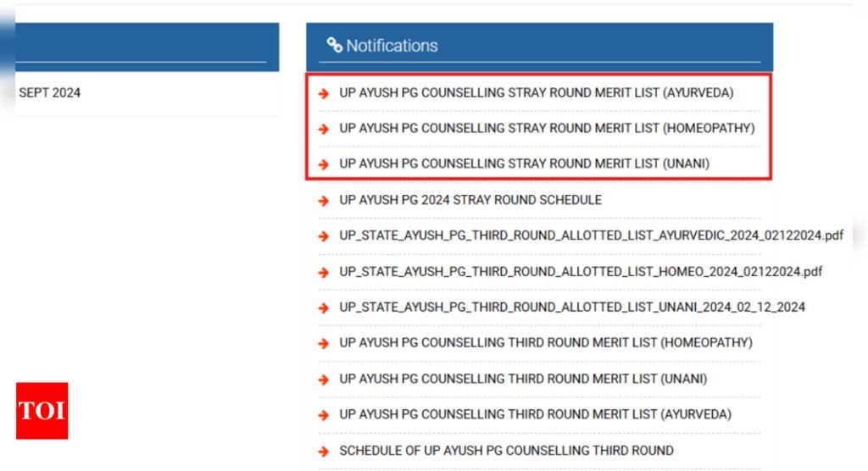Screen dimensions: 868x471
Task: Open Third Round Allotted List Homeo pdf
Action: pos(581,271)
